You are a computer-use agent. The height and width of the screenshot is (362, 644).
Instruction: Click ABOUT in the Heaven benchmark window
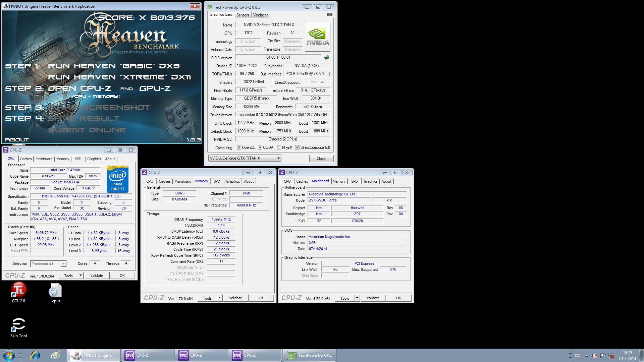coord(17,140)
